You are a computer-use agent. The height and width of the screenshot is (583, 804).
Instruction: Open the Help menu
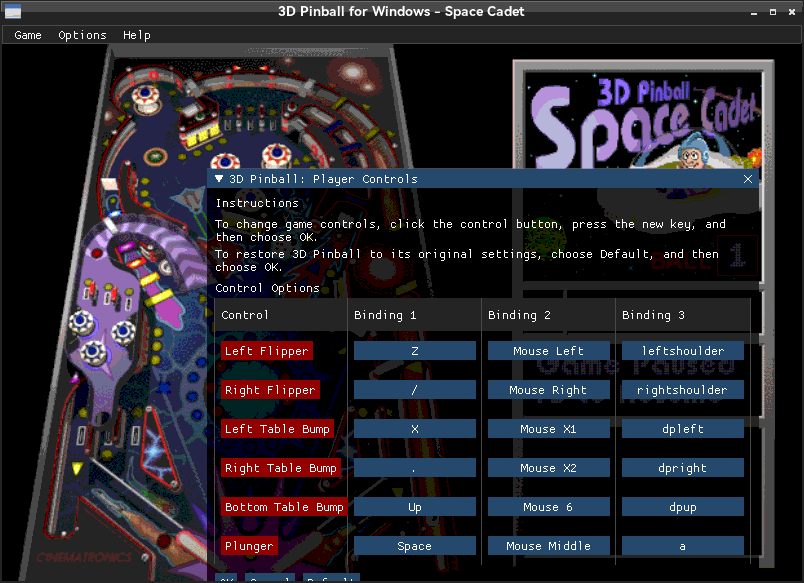point(137,35)
